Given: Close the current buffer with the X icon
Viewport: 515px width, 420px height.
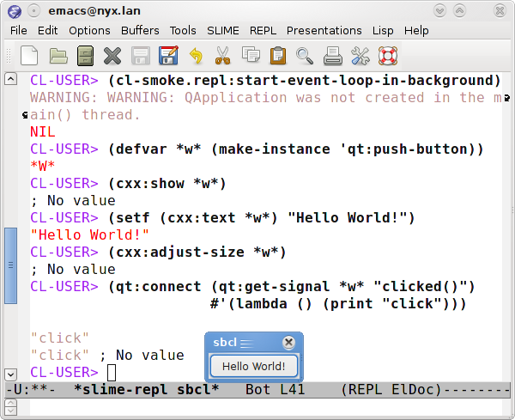Looking at the screenshot, I should click(112, 57).
